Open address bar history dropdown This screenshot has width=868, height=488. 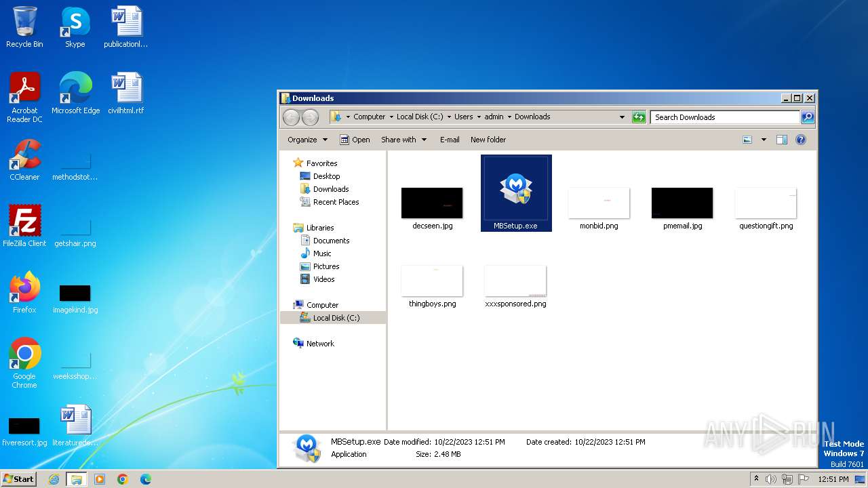pyautogui.click(x=622, y=117)
